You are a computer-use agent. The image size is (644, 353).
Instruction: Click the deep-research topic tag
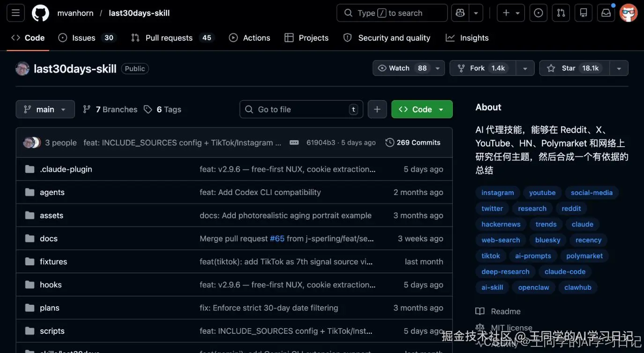click(505, 271)
